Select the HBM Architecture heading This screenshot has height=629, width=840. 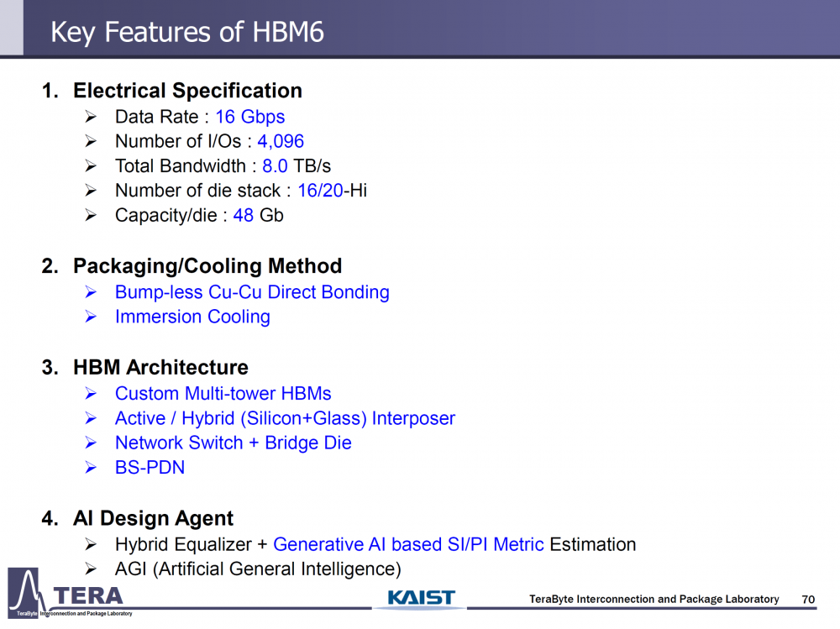point(160,367)
